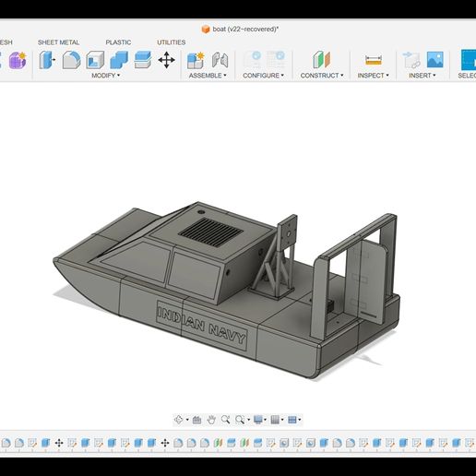Viewport: 476px width, 476px height.
Task: Click the first greyed-out Configure icon
Action: point(253,60)
